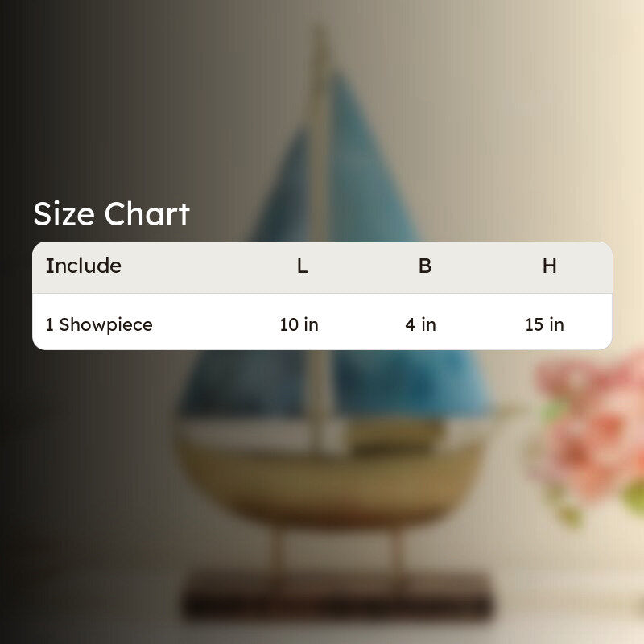Click the word Size in heading
Viewport: 644px width, 644px height.
(x=64, y=214)
